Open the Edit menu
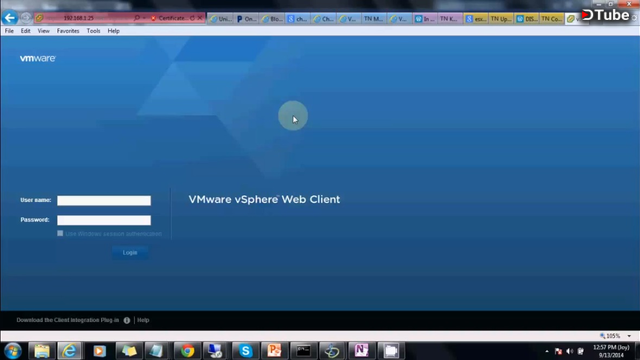 click(25, 31)
